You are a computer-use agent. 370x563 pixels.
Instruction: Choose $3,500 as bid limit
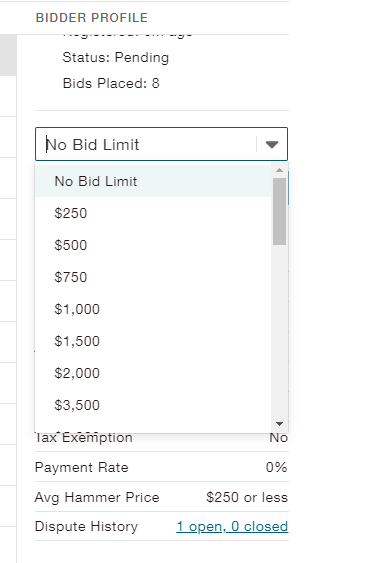(x=153, y=405)
